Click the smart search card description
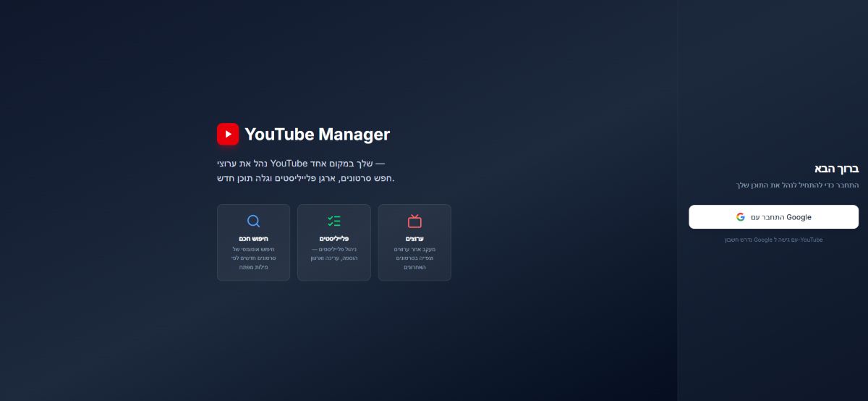Image resolution: width=868 pixels, height=401 pixels. (x=253, y=258)
